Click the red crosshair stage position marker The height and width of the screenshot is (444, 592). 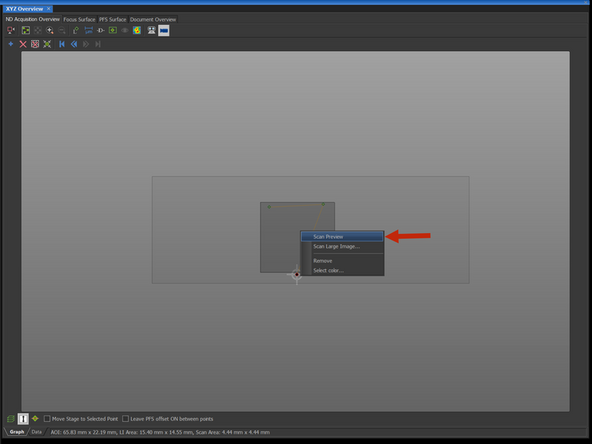297,274
